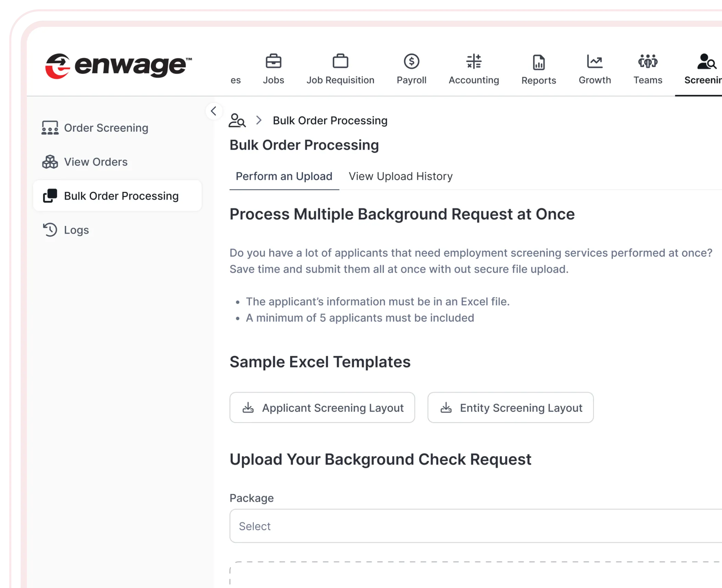Switch to View Upload History tab
This screenshot has height=588, width=722.
tap(400, 176)
